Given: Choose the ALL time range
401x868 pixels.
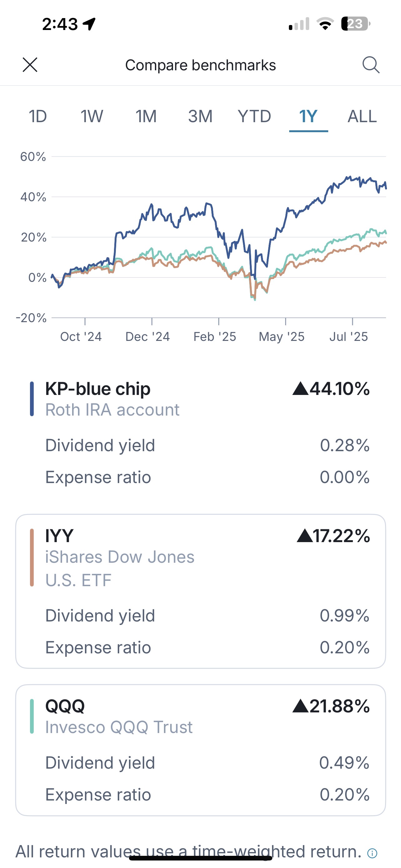Looking at the screenshot, I should click(x=362, y=117).
